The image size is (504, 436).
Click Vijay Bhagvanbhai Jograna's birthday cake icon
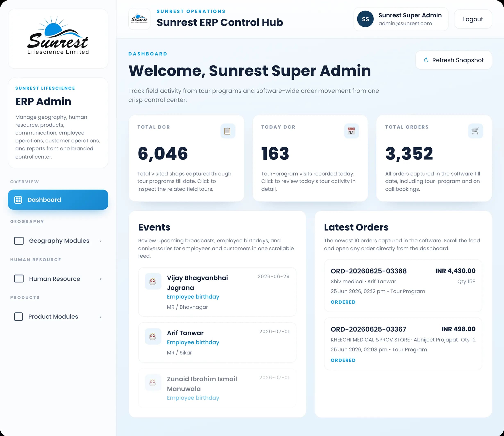click(153, 281)
